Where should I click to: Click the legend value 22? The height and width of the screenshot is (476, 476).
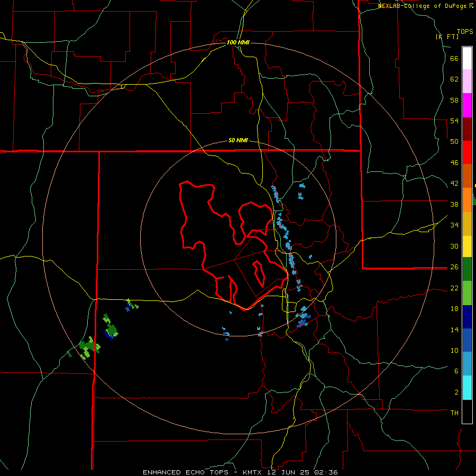pos(454,288)
